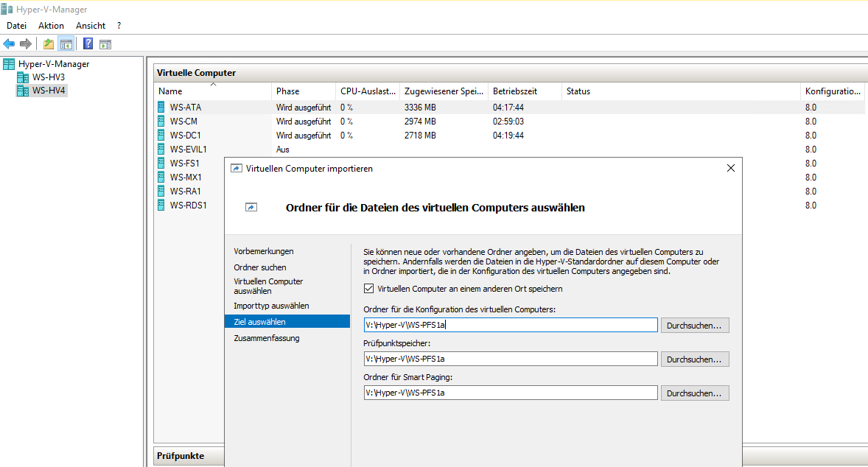Sort by the Status column header

pos(681,91)
